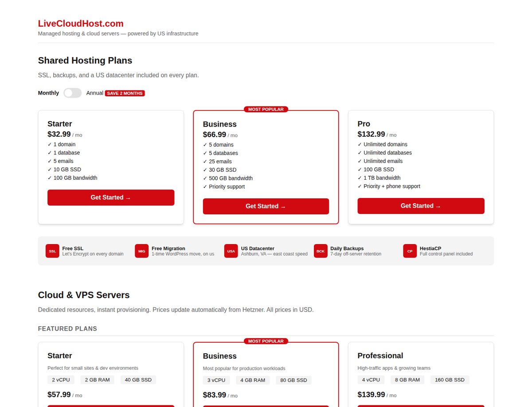Click the Professional plan title
The image size is (532, 407).
380,356
